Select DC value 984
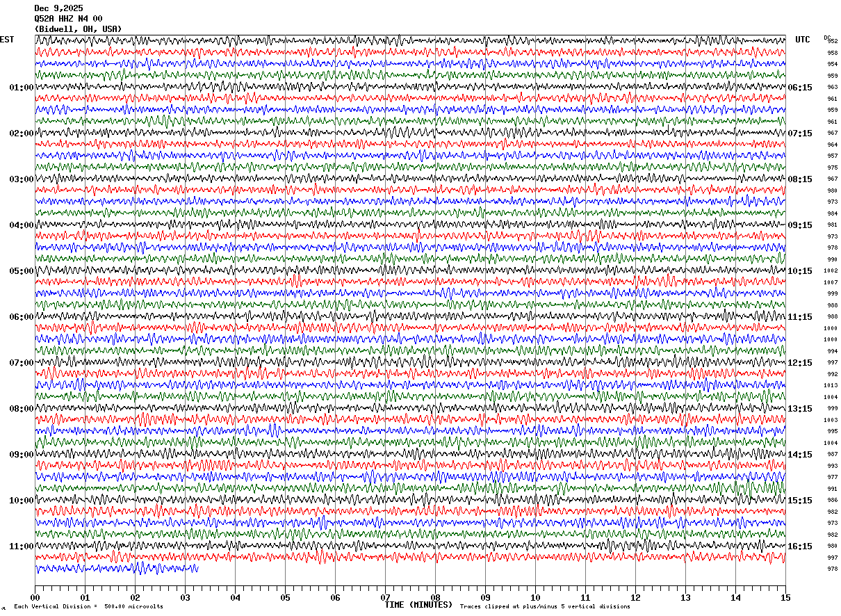841x616 pixels. click(833, 213)
